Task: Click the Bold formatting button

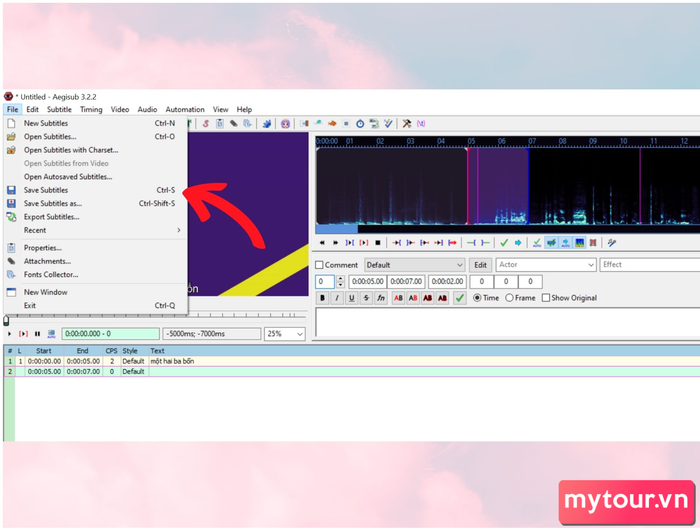Action: point(322,298)
